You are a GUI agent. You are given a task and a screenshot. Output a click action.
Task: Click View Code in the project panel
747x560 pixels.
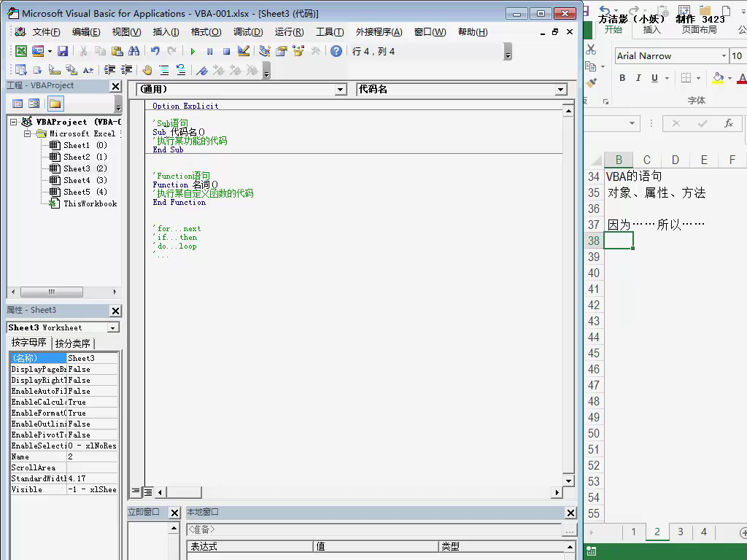[x=18, y=104]
